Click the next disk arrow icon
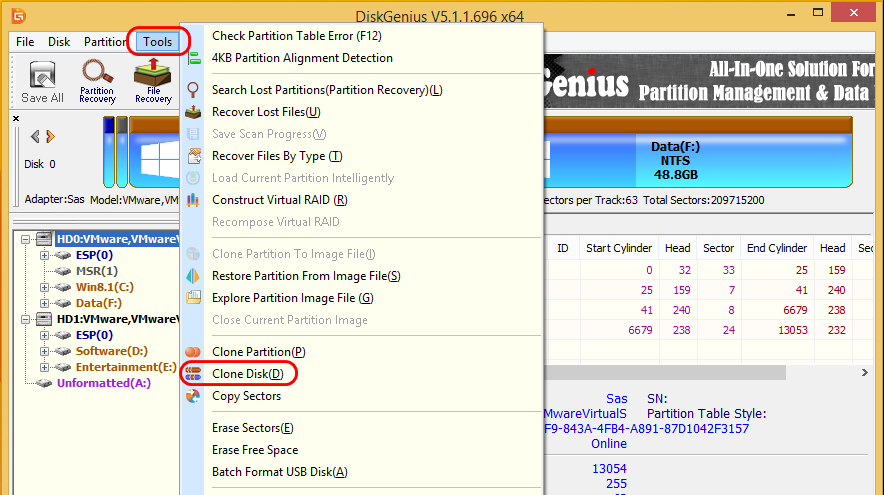Image resolution: width=884 pixels, height=495 pixels. pos(51,136)
